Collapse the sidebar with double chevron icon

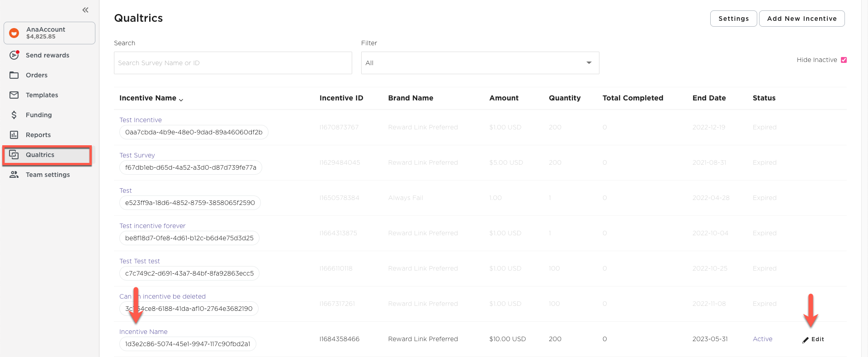point(85,10)
